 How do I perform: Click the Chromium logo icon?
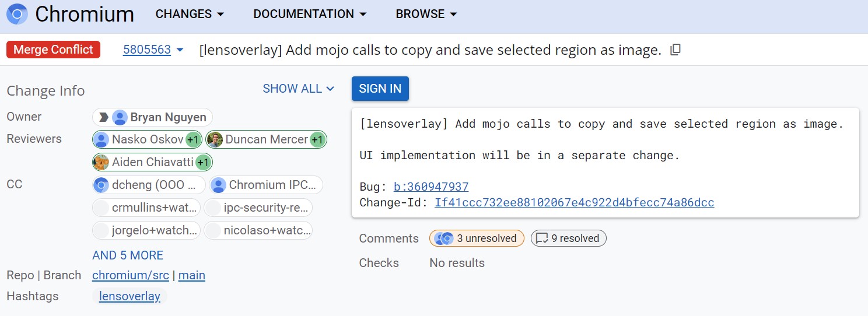click(x=16, y=14)
